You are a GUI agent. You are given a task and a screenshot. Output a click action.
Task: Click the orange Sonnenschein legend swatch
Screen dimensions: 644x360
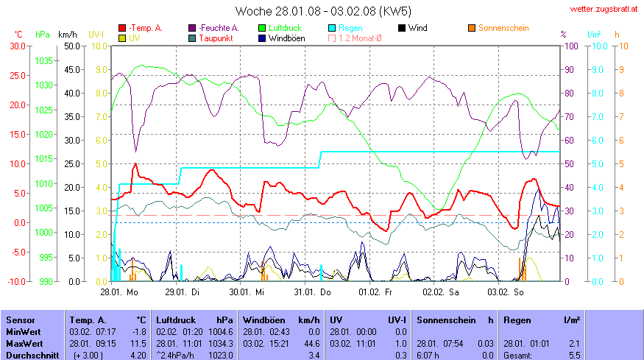click(472, 28)
